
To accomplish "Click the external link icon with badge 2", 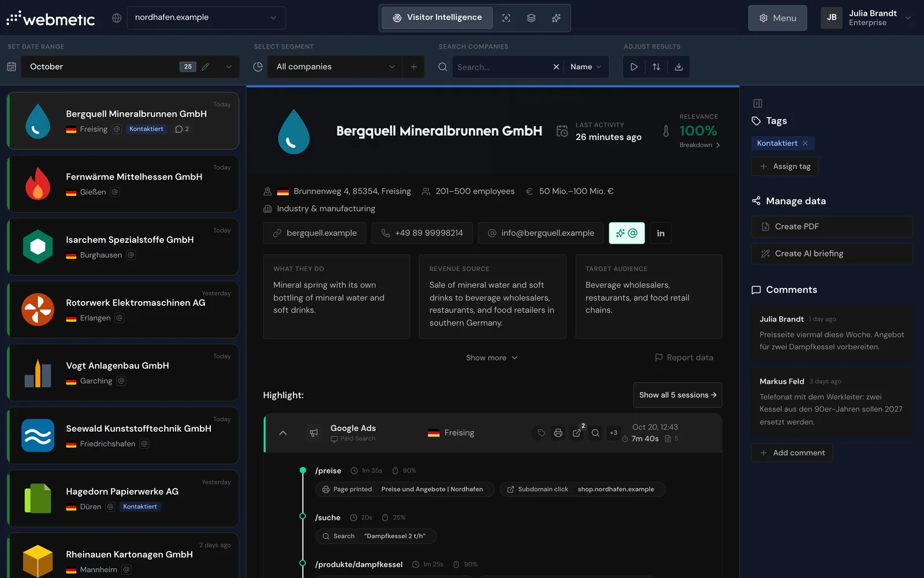I will pos(577,432).
